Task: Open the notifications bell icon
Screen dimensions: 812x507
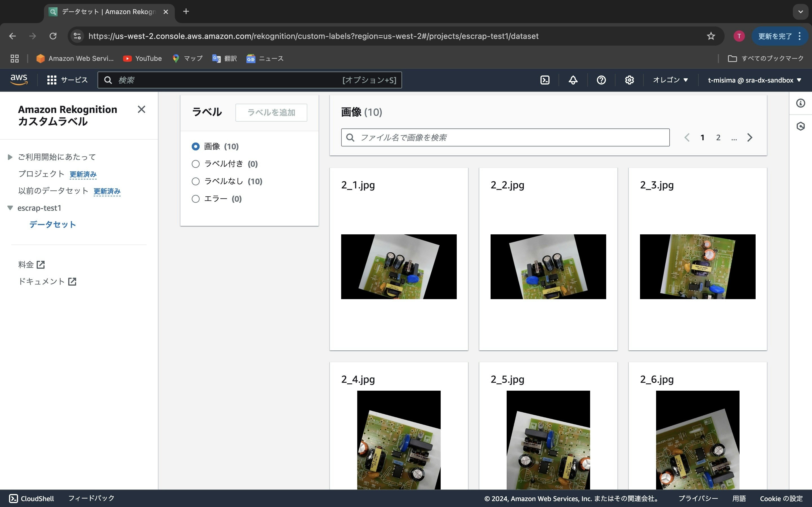Action: coord(573,80)
